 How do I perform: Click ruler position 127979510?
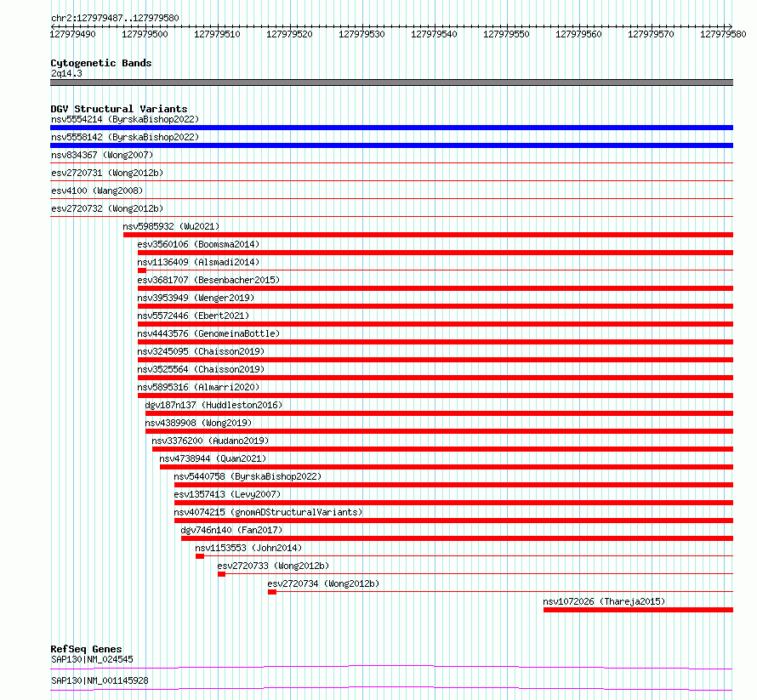217,34
